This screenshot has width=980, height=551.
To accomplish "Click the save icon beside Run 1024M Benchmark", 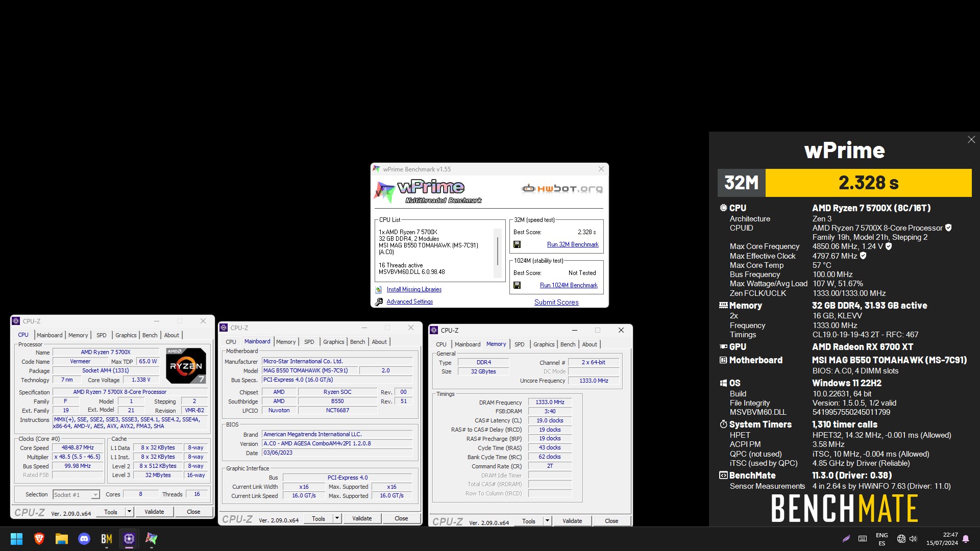I will pos(517,286).
